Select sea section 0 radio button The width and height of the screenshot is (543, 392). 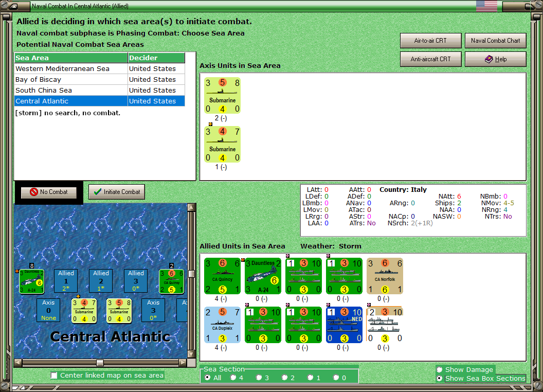(x=336, y=378)
